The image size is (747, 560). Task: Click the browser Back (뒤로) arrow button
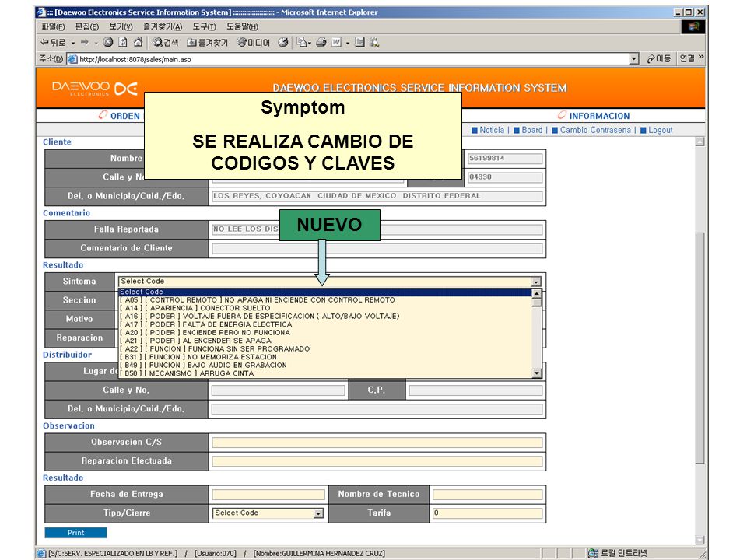pos(52,42)
